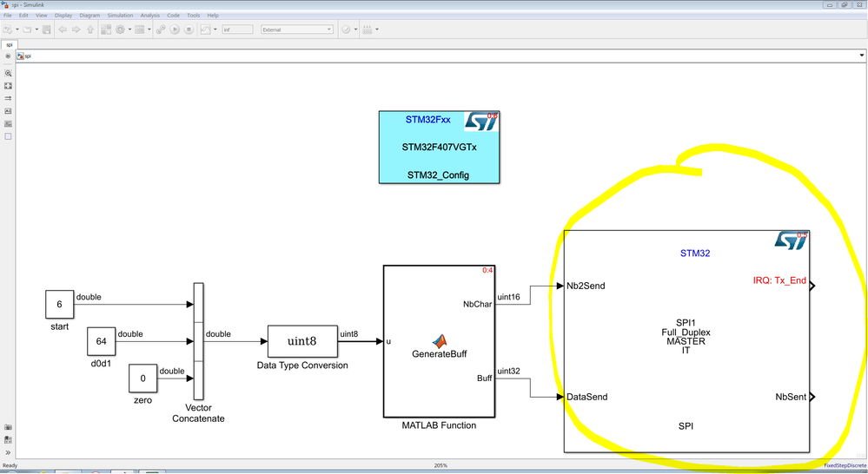Click the IRQ: Tx_End output port

[x=812, y=286]
